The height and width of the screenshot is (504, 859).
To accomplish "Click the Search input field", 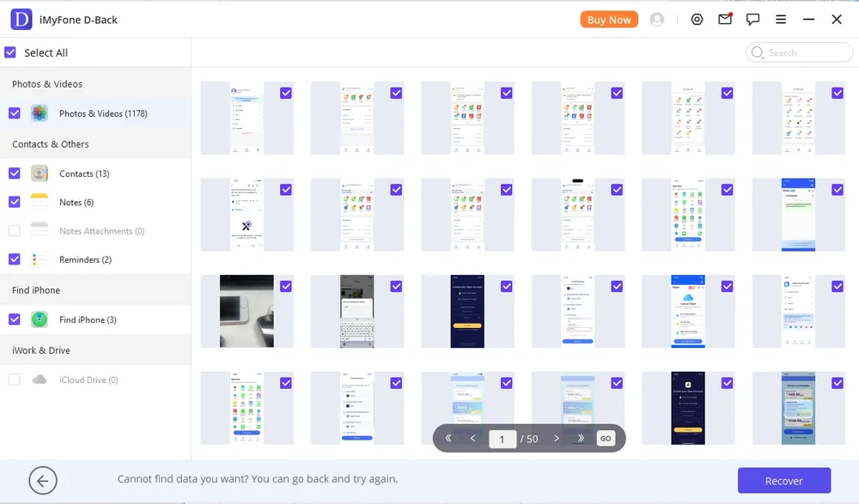I will pyautogui.click(x=799, y=52).
